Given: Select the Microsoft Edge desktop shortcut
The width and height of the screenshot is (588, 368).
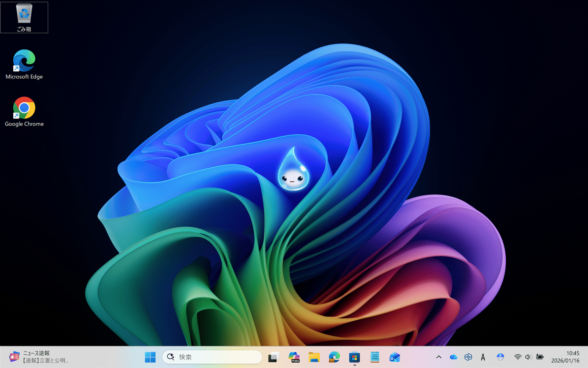Looking at the screenshot, I should (x=24, y=65).
